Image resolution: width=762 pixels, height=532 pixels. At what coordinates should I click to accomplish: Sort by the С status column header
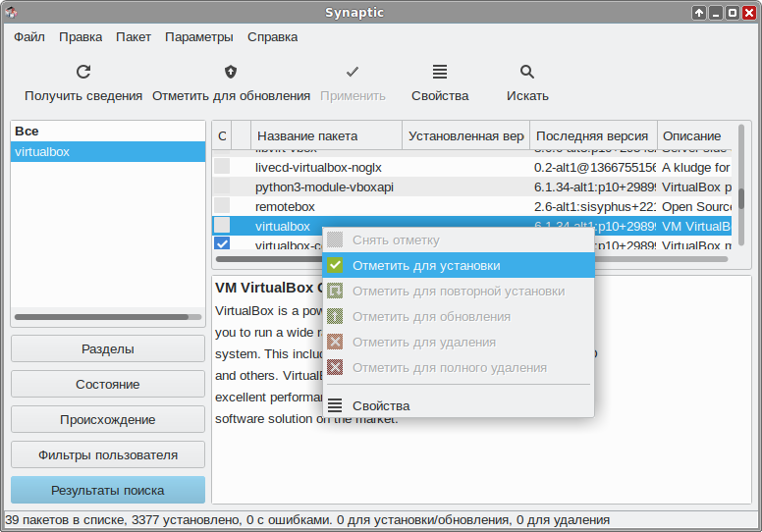(x=222, y=135)
